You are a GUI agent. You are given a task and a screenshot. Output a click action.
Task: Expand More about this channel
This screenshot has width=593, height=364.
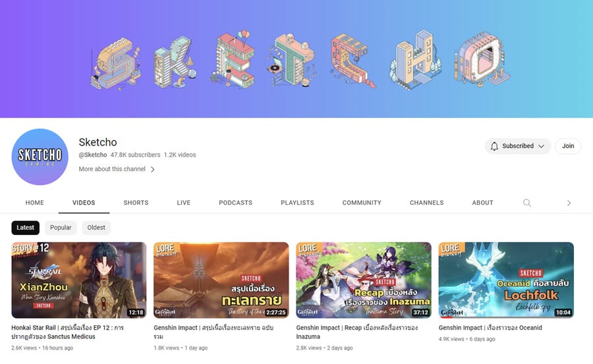117,169
